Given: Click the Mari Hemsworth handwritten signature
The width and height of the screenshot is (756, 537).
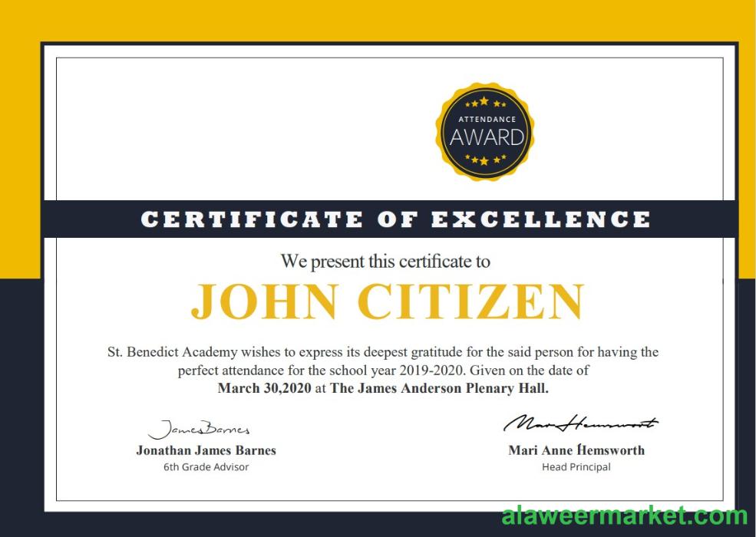Looking at the screenshot, I should [x=580, y=423].
